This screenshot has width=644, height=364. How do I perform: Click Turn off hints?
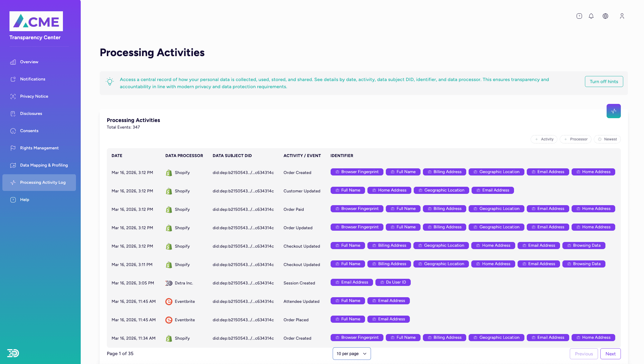(604, 81)
